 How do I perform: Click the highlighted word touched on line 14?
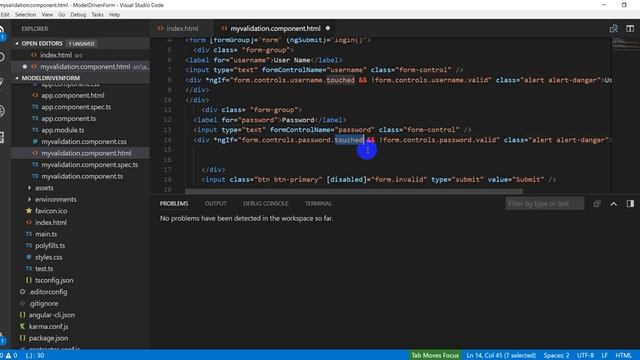pyautogui.click(x=349, y=140)
